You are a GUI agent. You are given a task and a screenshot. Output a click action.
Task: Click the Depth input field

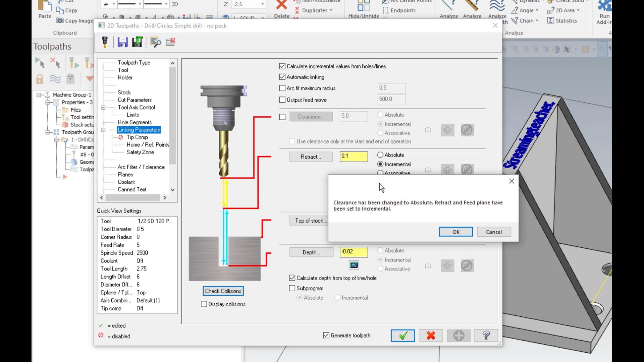point(354,251)
